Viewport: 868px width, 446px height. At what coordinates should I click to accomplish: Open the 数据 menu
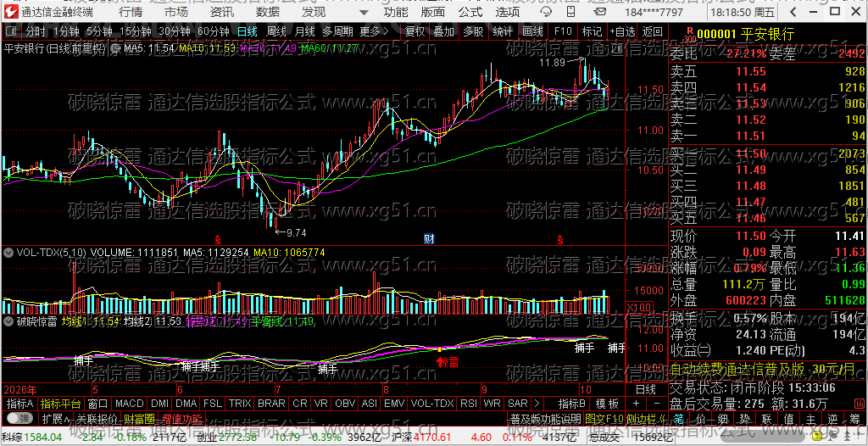(268, 12)
